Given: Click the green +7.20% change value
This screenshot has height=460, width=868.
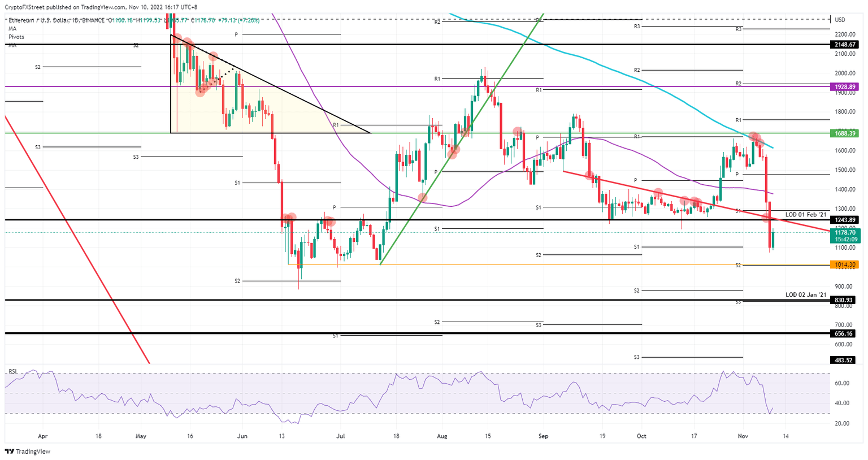Looking at the screenshot, I should click(x=249, y=19).
